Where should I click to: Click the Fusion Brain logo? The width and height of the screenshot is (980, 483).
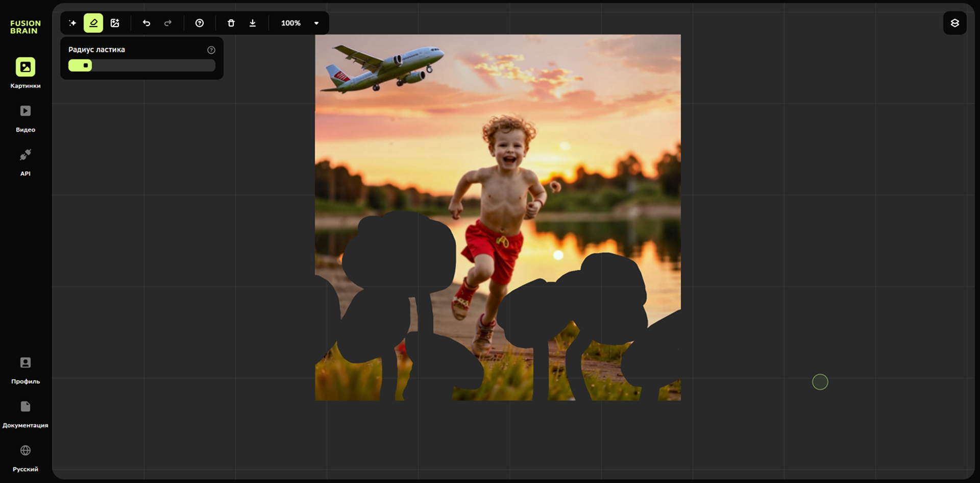coord(26,27)
